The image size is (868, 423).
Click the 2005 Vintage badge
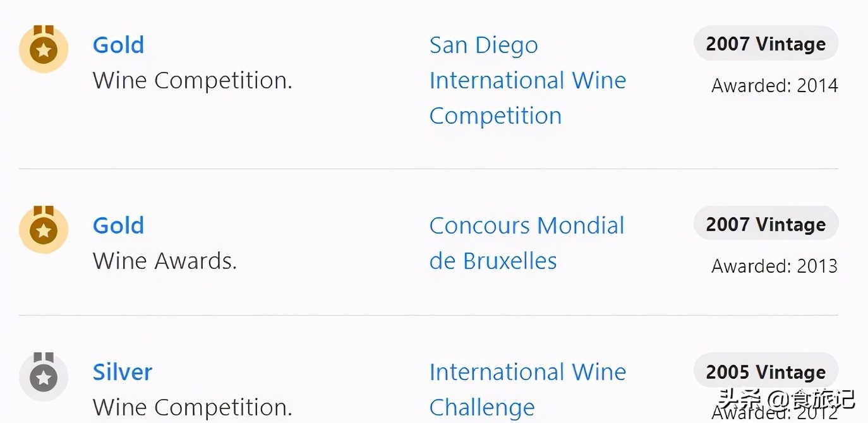pyautogui.click(x=766, y=372)
